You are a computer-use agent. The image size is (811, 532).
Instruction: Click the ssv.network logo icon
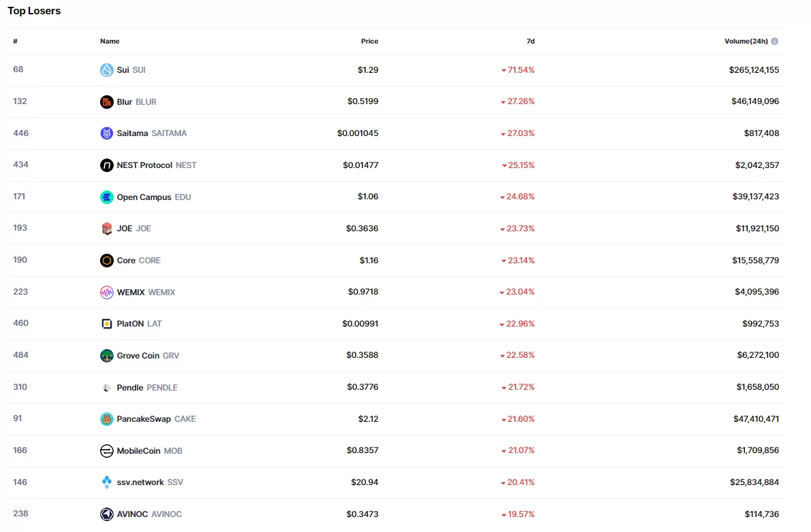coord(106,482)
